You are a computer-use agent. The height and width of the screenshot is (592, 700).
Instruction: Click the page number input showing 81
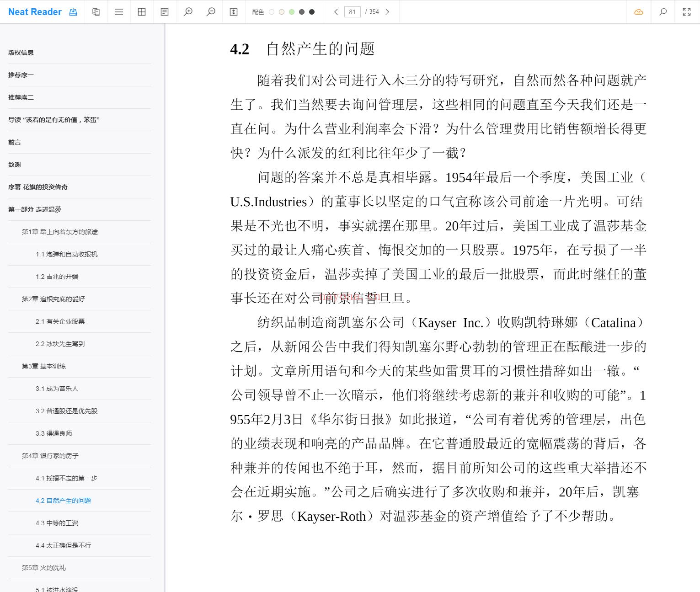point(353,12)
